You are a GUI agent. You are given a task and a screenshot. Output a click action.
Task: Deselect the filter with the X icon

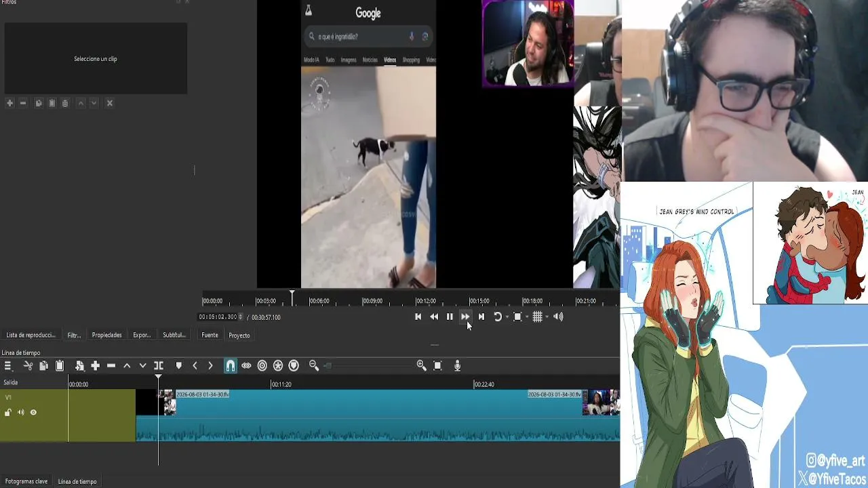pyautogui.click(x=110, y=103)
